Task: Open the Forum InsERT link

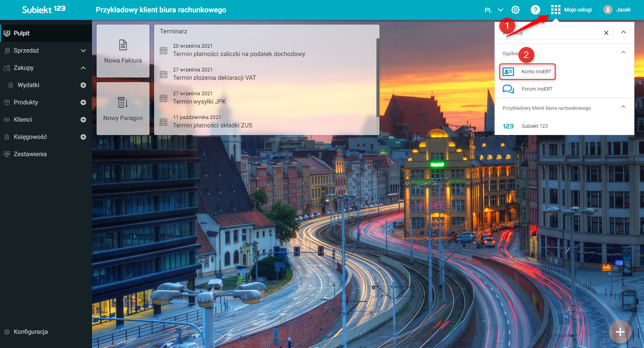Action: 537,89
